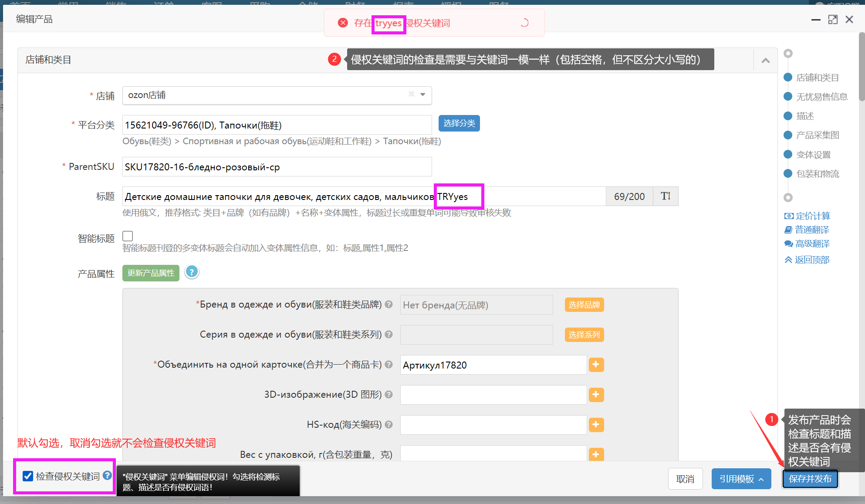Enable the 智能标题 checkbox
The width and height of the screenshot is (865, 504).
point(128,236)
